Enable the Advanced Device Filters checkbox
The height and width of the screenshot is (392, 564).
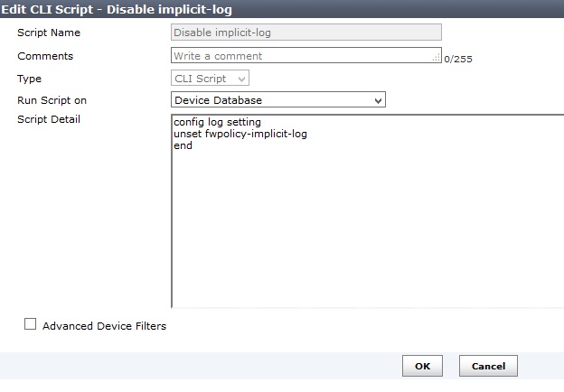[x=31, y=324]
